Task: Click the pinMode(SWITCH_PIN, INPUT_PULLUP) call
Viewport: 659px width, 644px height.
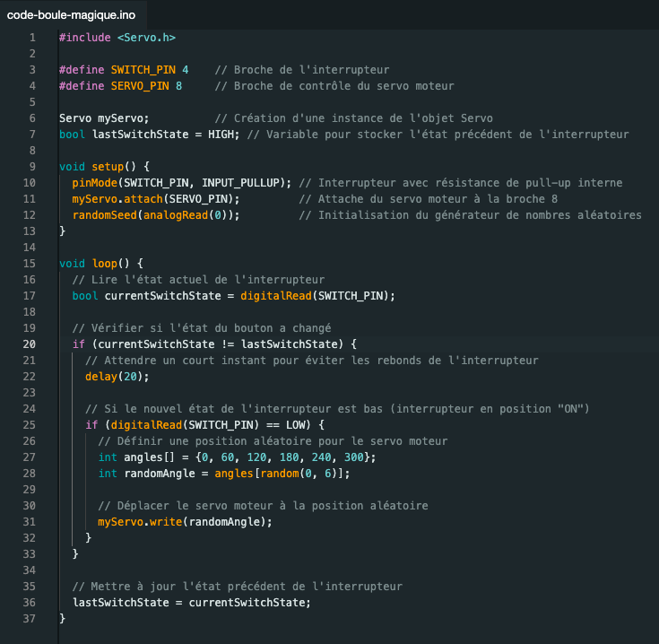Action: click(181, 183)
